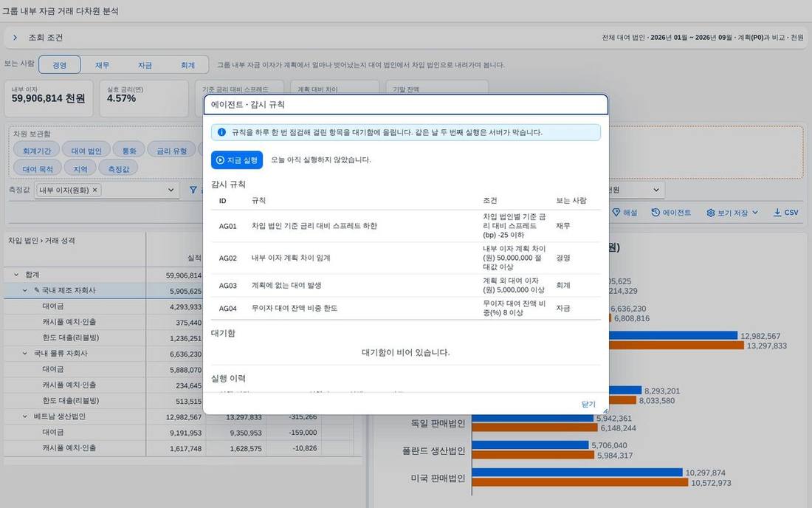The image size is (812, 508).
Task: Click the 지금 실행 button
Action: tap(237, 160)
